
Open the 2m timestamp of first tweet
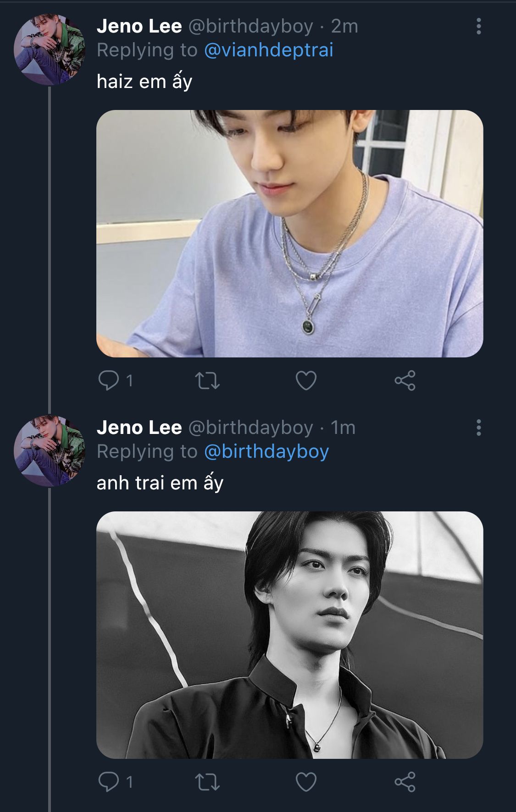coord(344,27)
